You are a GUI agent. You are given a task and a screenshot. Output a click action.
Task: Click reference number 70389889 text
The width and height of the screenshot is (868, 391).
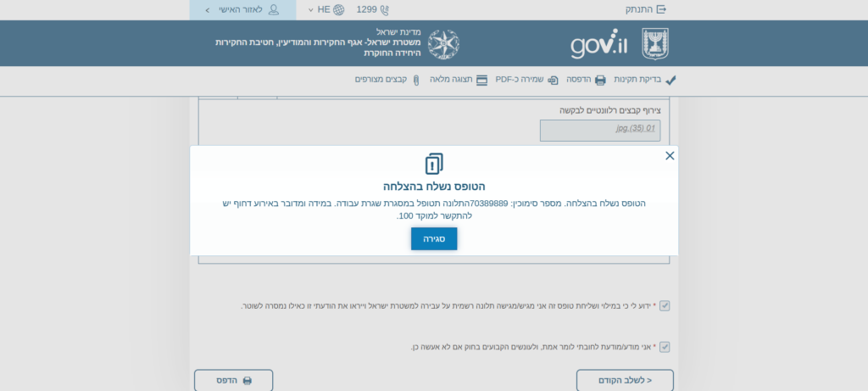[489, 204]
